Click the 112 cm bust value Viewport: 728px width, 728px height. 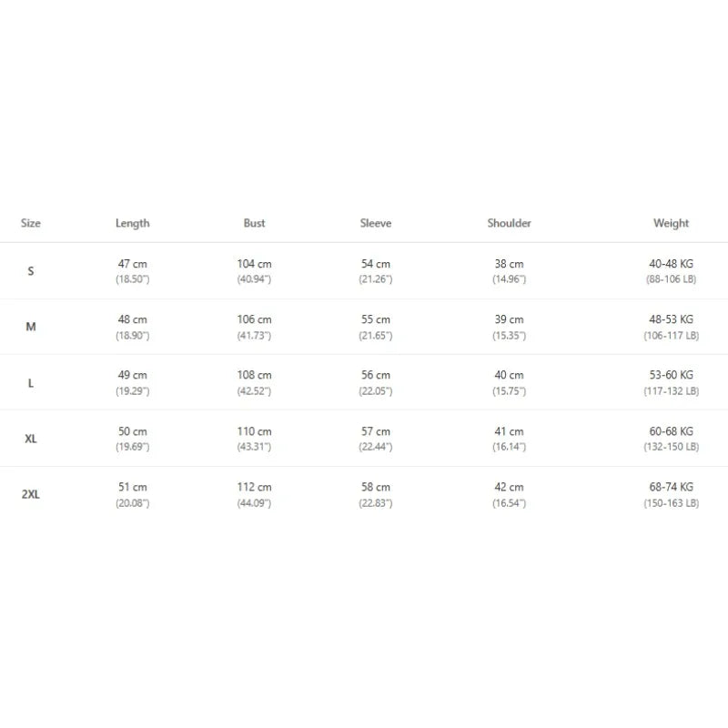click(255, 487)
